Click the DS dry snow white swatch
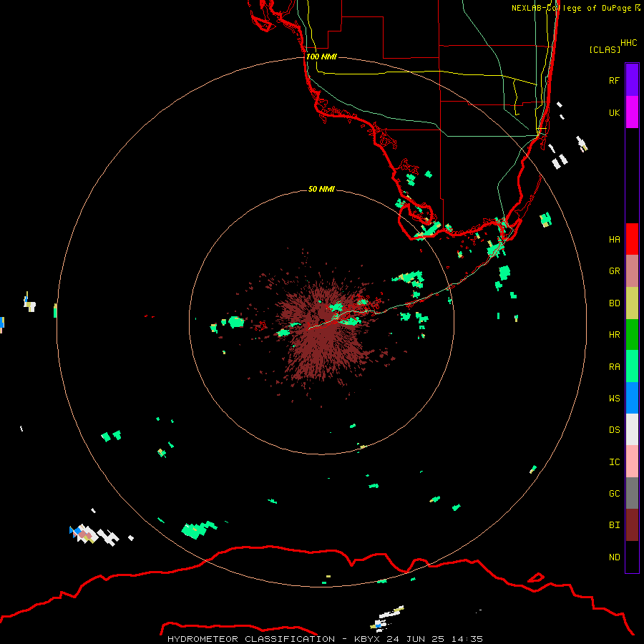The width and height of the screenshot is (644, 644). point(632,429)
